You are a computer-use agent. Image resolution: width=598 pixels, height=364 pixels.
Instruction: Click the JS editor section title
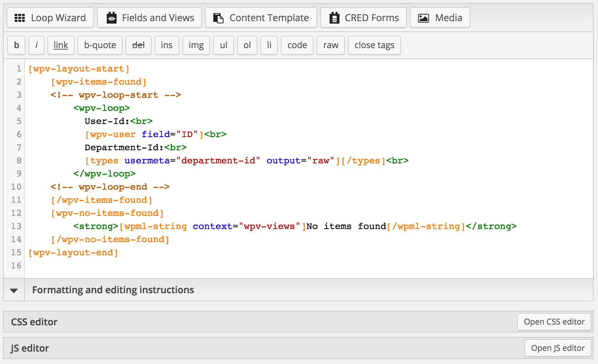30,348
